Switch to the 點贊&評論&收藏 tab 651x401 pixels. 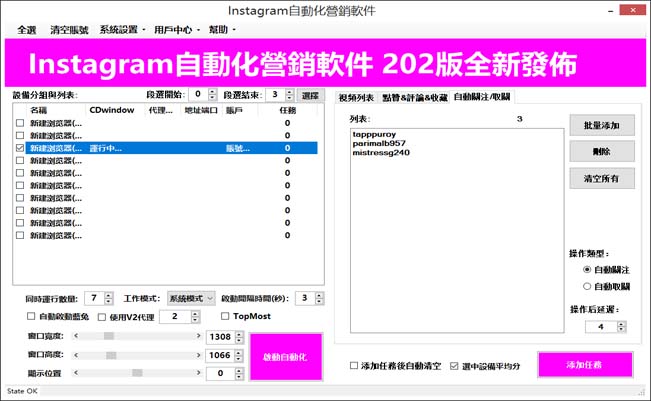414,98
